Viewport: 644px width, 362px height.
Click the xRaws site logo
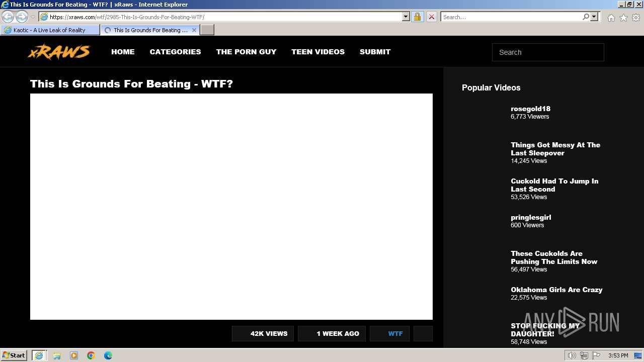(x=59, y=52)
